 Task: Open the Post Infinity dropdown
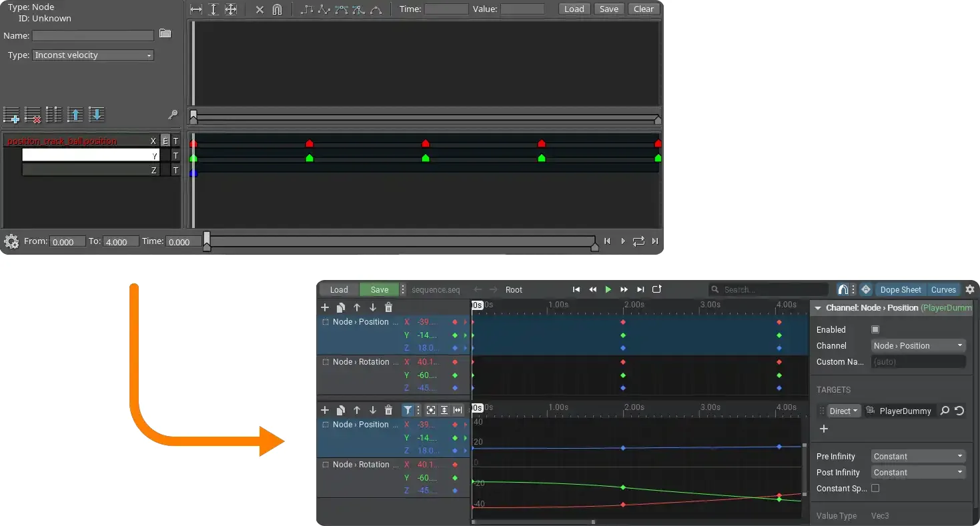click(x=919, y=472)
